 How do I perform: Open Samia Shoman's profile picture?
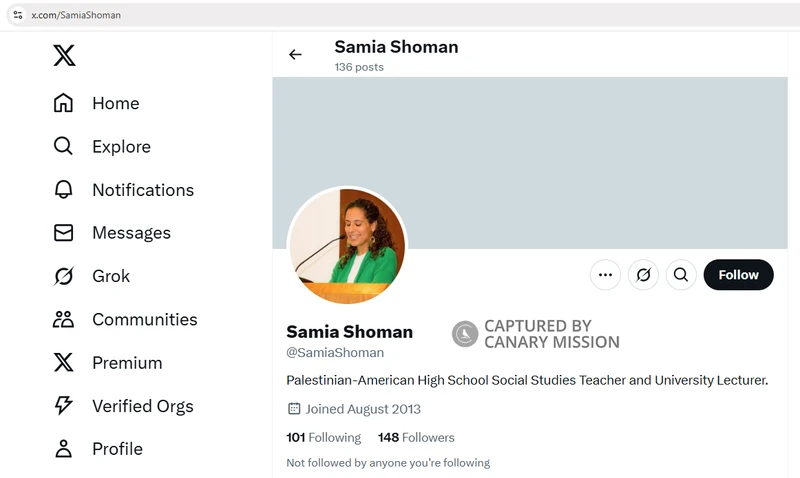[x=347, y=246]
